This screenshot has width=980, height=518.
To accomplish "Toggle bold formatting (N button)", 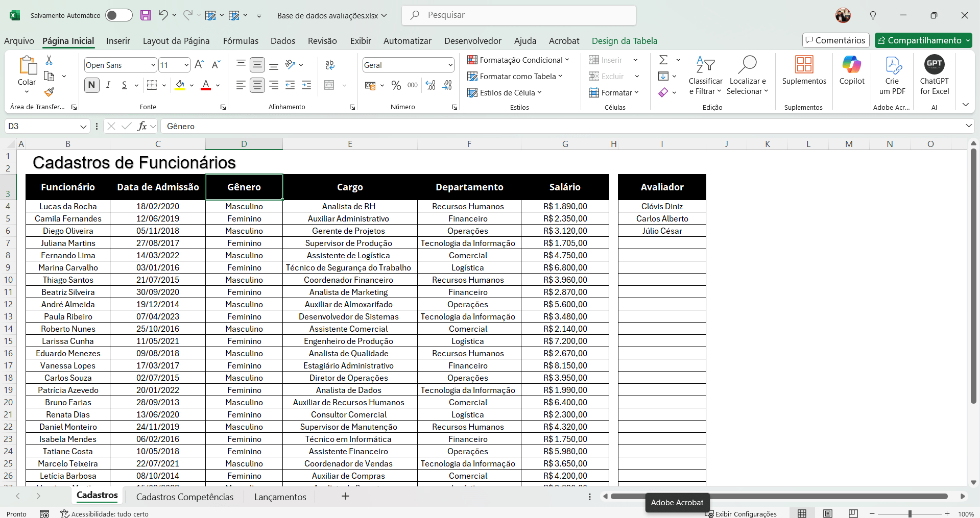I will click(x=91, y=85).
